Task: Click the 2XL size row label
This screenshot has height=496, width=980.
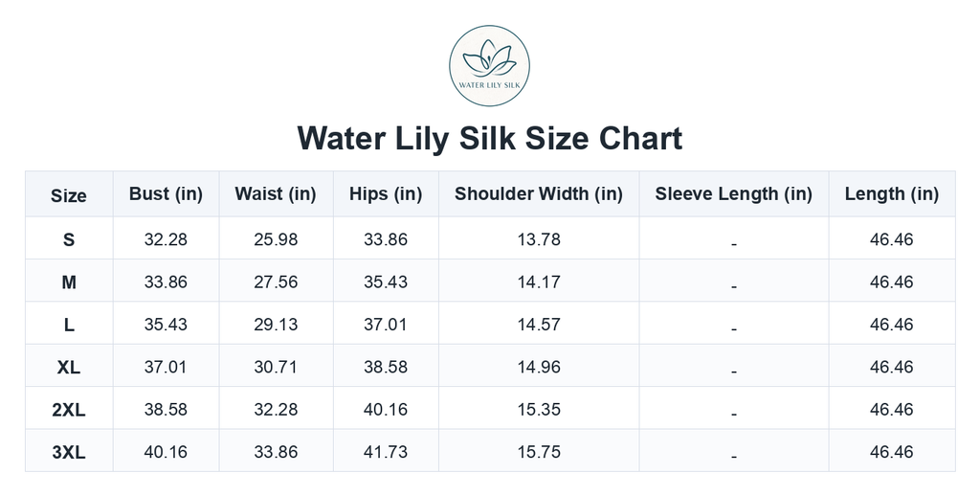Action: coord(69,409)
